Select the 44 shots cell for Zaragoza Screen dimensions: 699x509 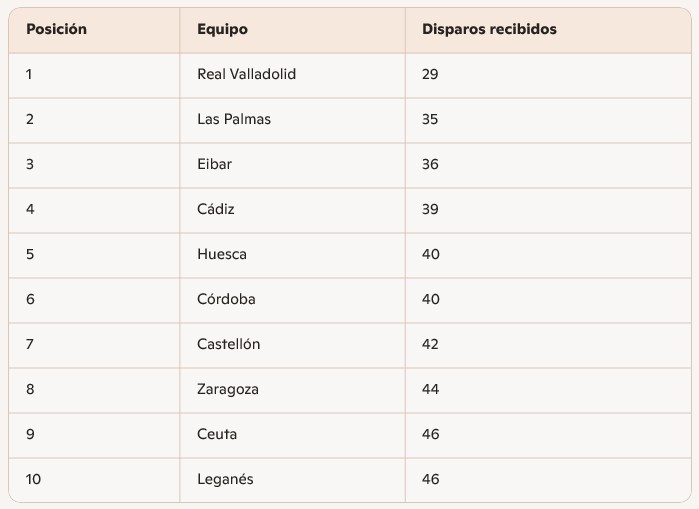(x=430, y=390)
